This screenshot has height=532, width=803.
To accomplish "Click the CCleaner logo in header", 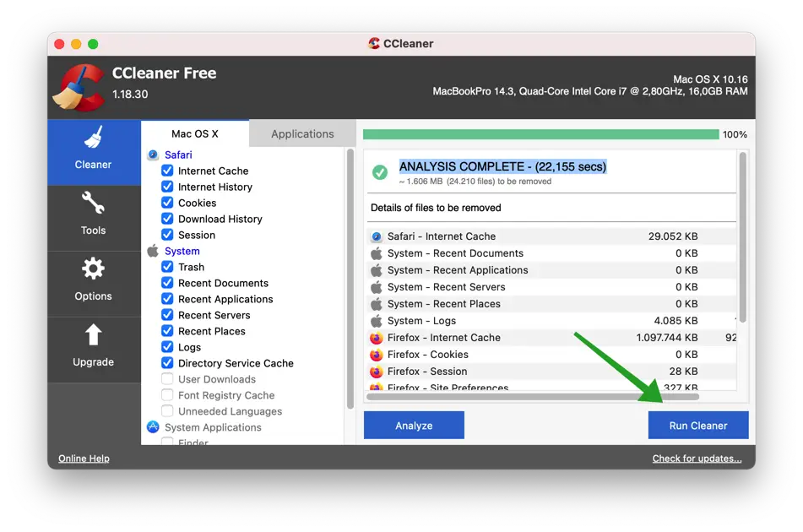I will 79,87.
